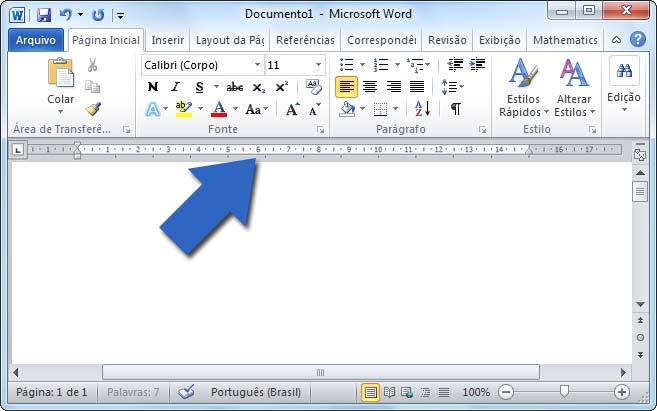Center the text

(370, 87)
